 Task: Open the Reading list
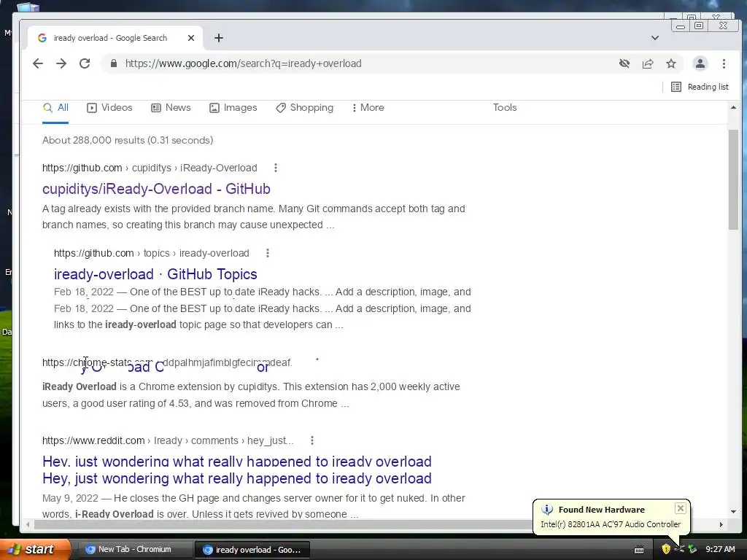pos(700,87)
